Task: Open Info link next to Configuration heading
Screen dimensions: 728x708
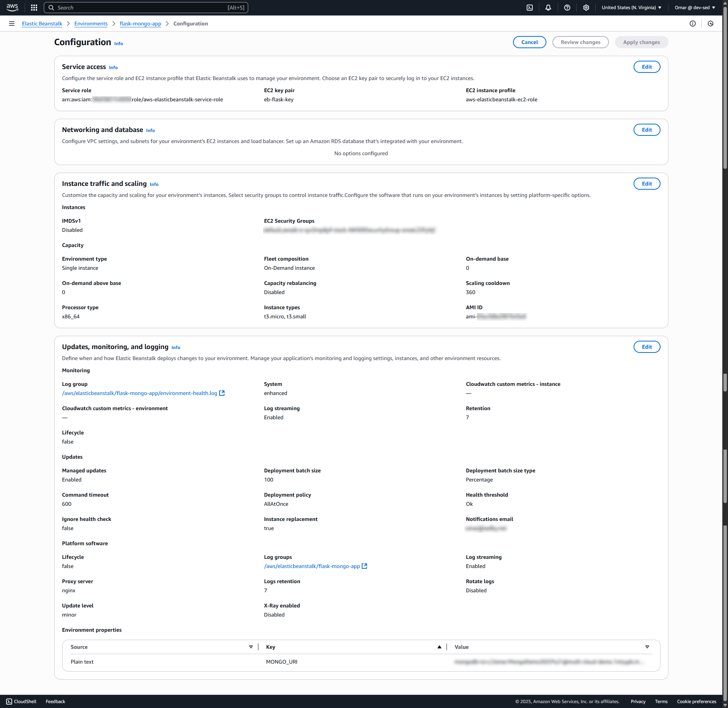Action: [119, 44]
